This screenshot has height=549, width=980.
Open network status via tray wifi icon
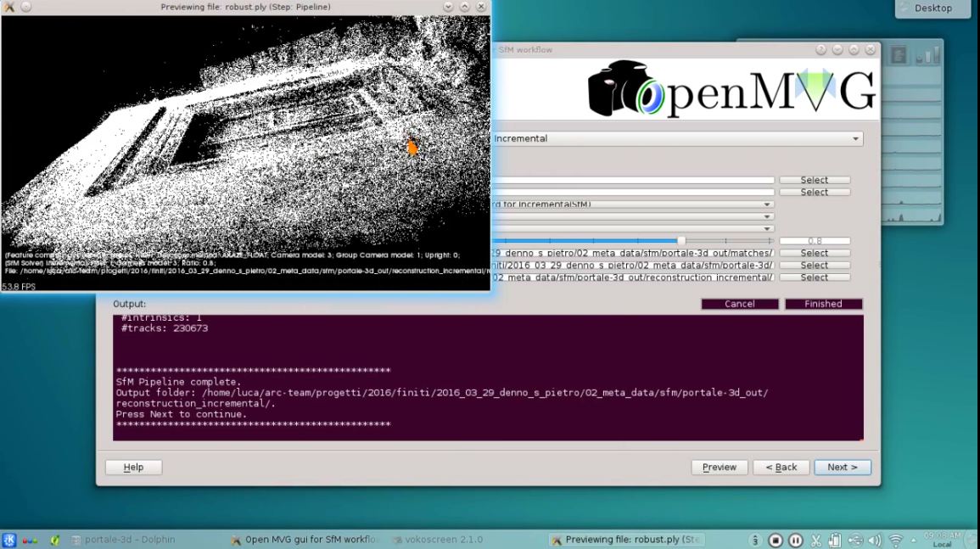click(895, 540)
